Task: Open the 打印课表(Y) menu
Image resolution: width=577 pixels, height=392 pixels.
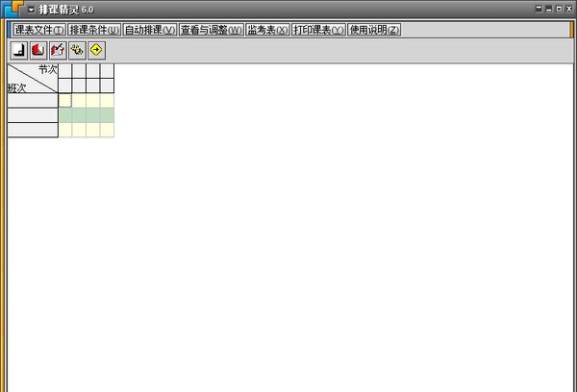Action: pyautogui.click(x=318, y=30)
